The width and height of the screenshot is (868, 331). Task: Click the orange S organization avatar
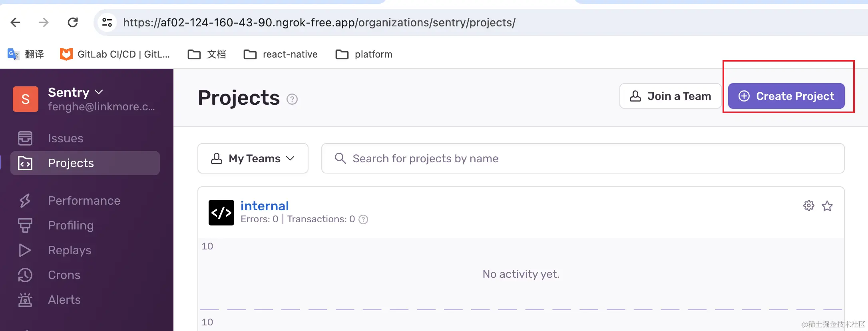click(x=26, y=99)
